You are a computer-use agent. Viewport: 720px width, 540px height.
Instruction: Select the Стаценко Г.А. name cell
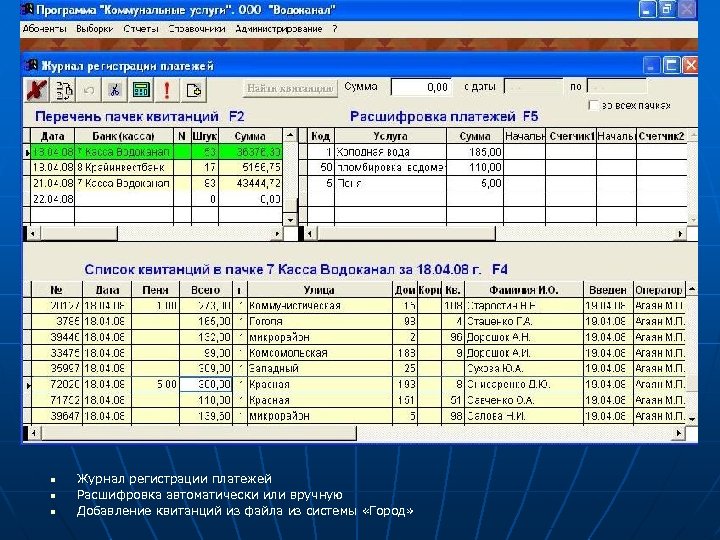(x=523, y=321)
